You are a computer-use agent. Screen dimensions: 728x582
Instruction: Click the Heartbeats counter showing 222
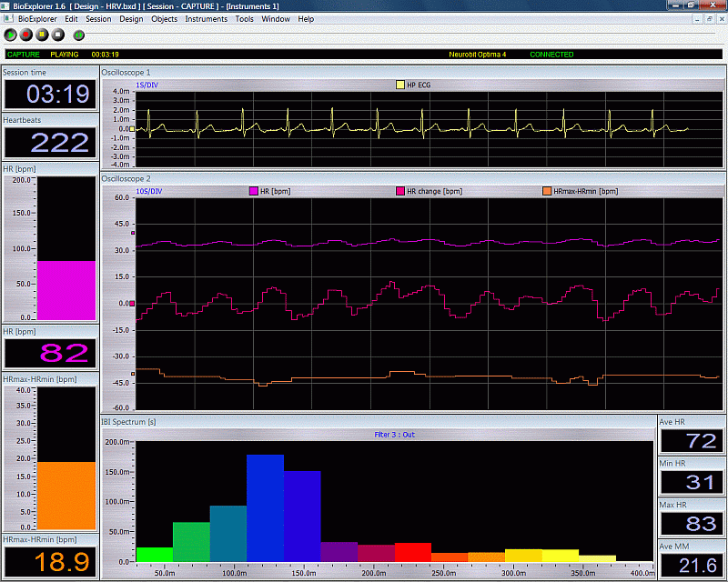[50, 143]
